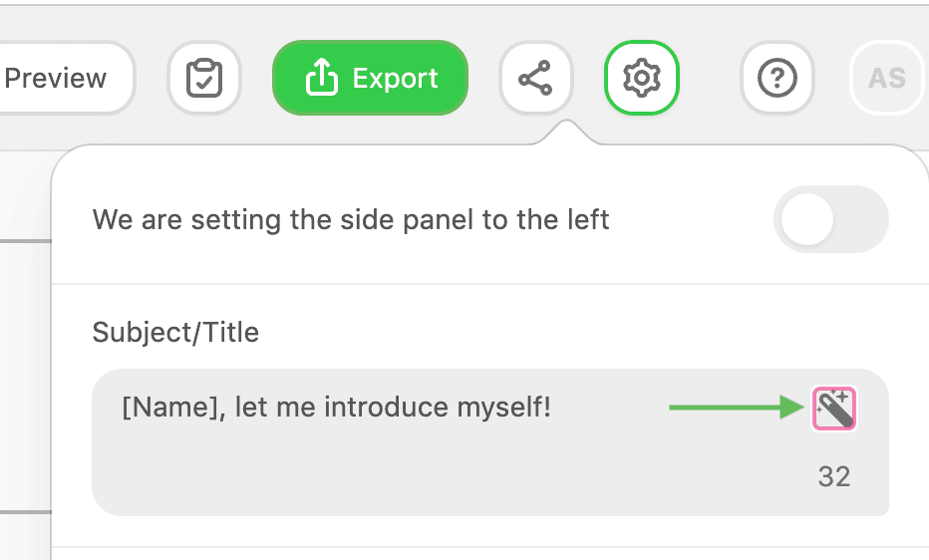Screen dimensions: 929x560
Task: Click the upload arrow icon inside Export
Action: [321, 78]
